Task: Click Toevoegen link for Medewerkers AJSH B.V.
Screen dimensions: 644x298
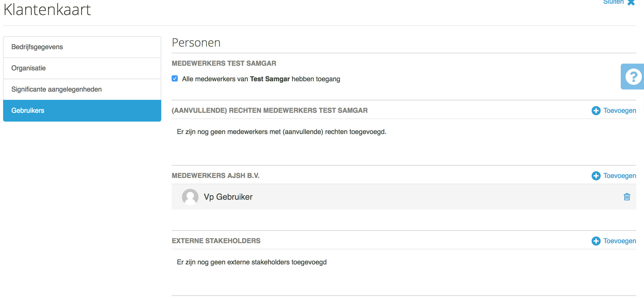Action: click(620, 176)
